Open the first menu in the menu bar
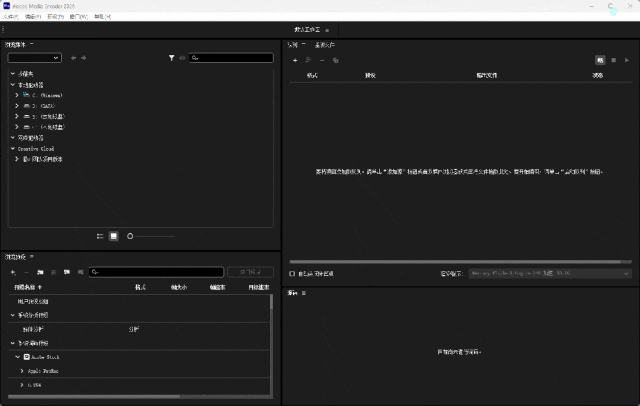 (x=11, y=17)
